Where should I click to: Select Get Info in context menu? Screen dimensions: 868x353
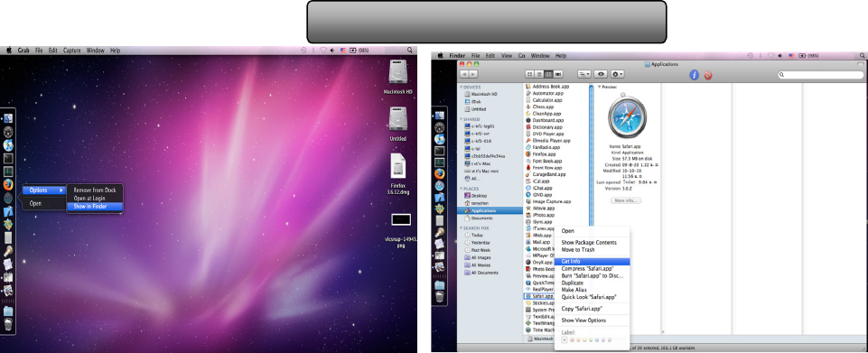point(593,262)
